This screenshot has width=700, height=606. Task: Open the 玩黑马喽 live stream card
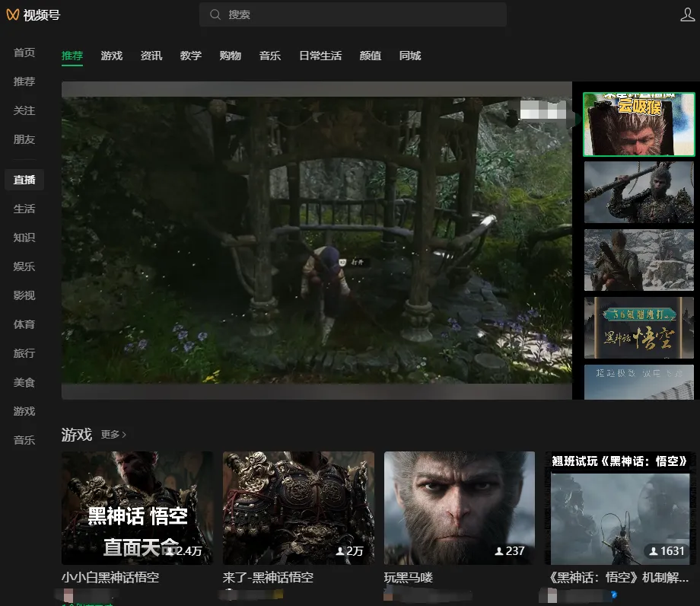click(x=459, y=508)
